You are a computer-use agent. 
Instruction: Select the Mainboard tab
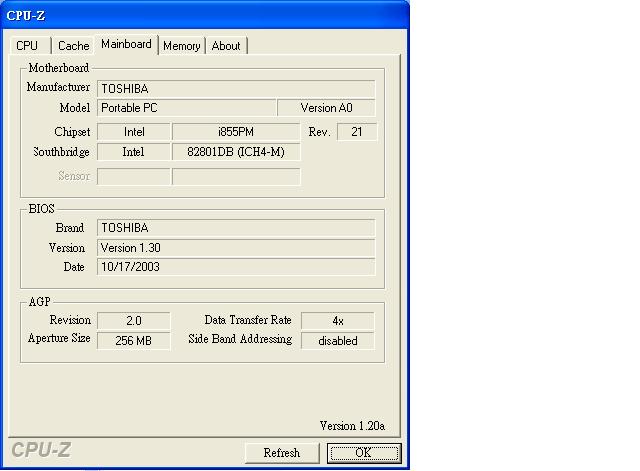pos(126,44)
